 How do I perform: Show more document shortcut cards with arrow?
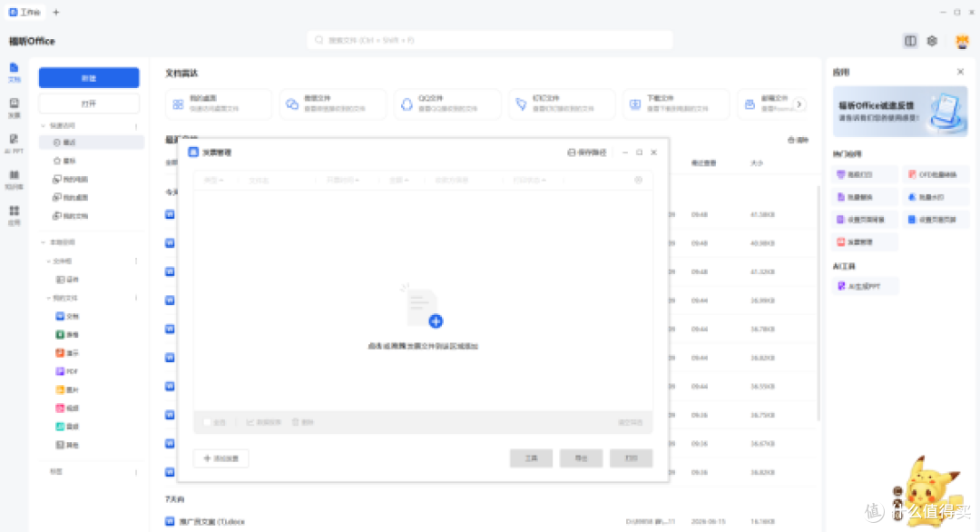point(799,103)
